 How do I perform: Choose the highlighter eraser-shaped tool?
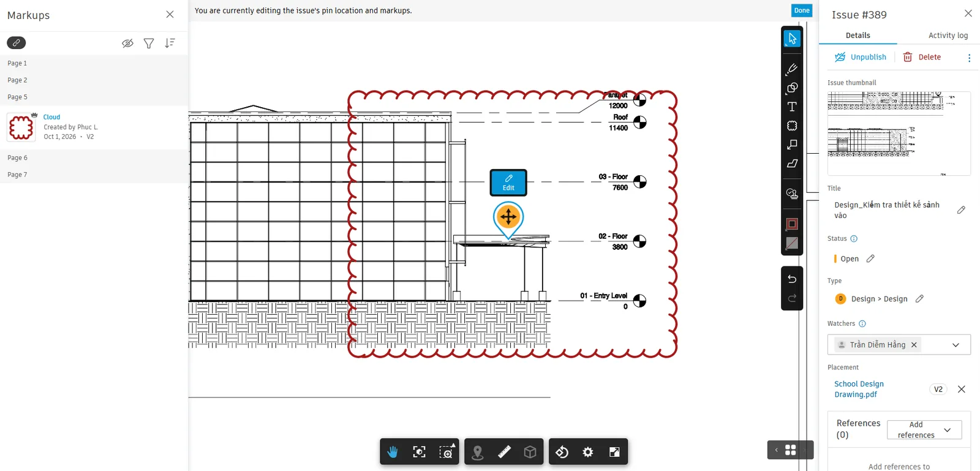pyautogui.click(x=792, y=164)
